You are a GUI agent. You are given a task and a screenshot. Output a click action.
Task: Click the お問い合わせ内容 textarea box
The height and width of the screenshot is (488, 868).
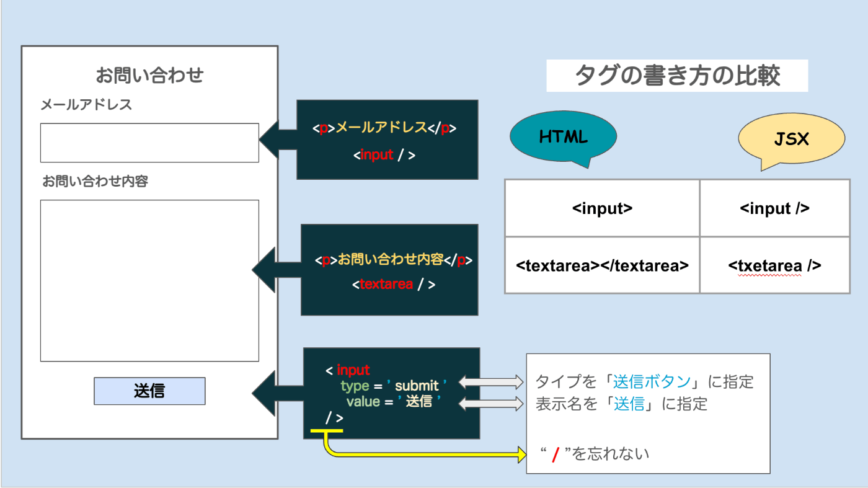(149, 280)
